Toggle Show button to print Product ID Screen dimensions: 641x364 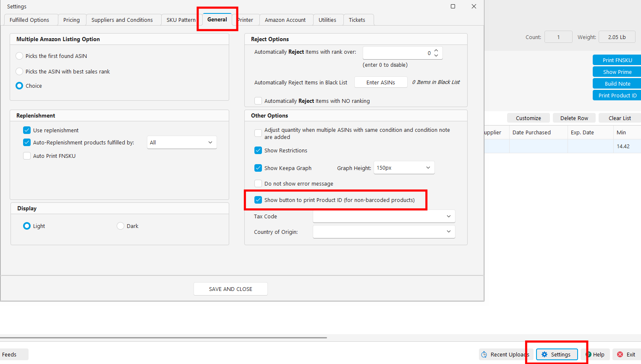(x=258, y=200)
